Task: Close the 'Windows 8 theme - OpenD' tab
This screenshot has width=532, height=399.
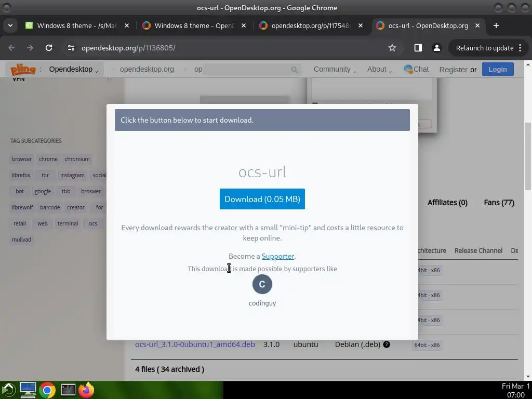Action: point(244,25)
